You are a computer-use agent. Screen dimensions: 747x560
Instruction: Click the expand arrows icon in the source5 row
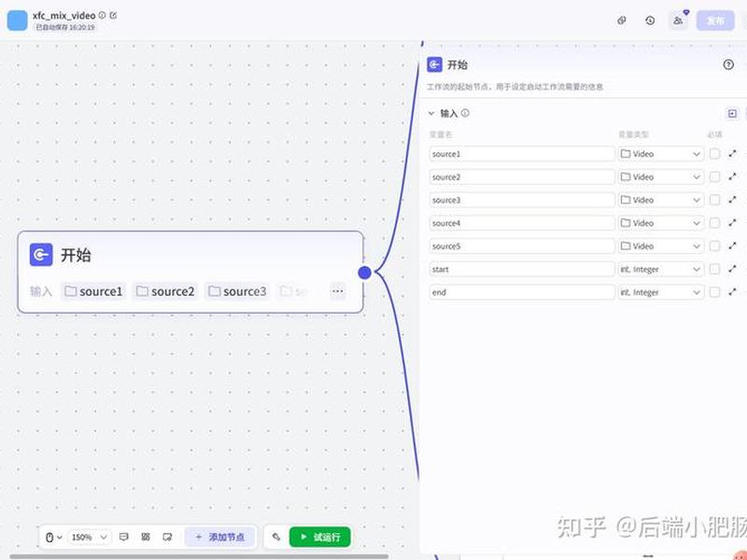732,245
